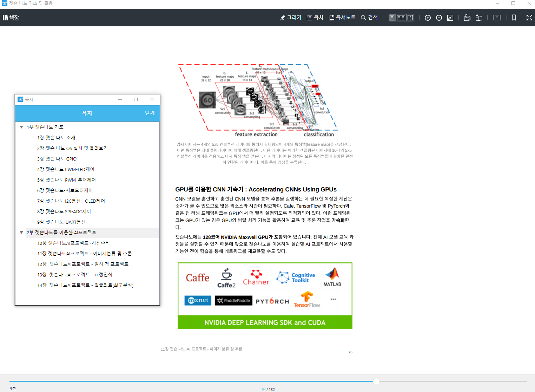Open the 독서노트 reading notes
The height and width of the screenshot is (392, 535).
[x=342, y=18]
